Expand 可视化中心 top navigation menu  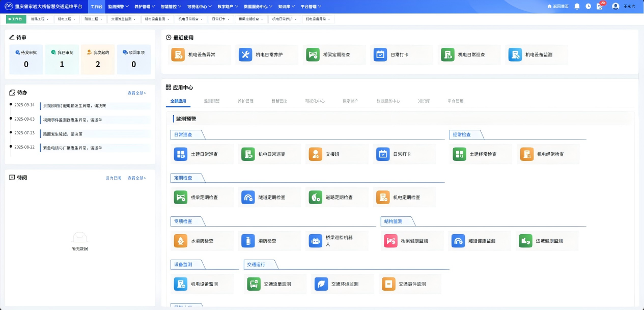tap(199, 7)
